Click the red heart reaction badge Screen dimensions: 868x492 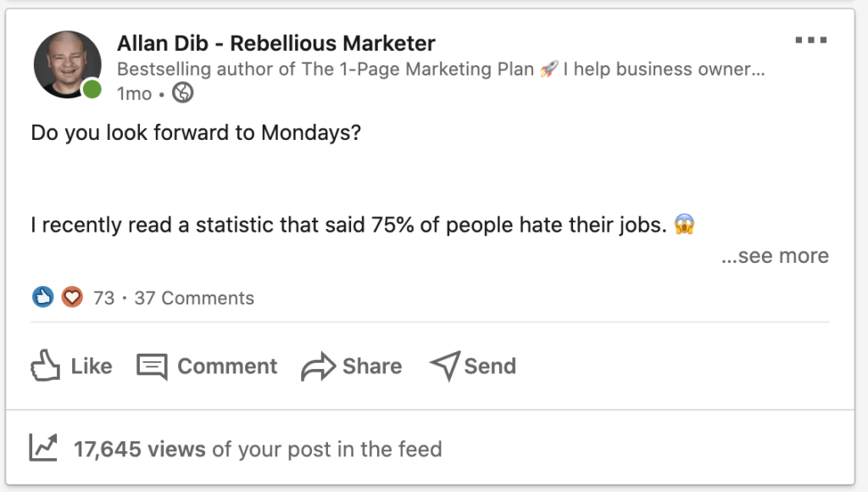(71, 297)
